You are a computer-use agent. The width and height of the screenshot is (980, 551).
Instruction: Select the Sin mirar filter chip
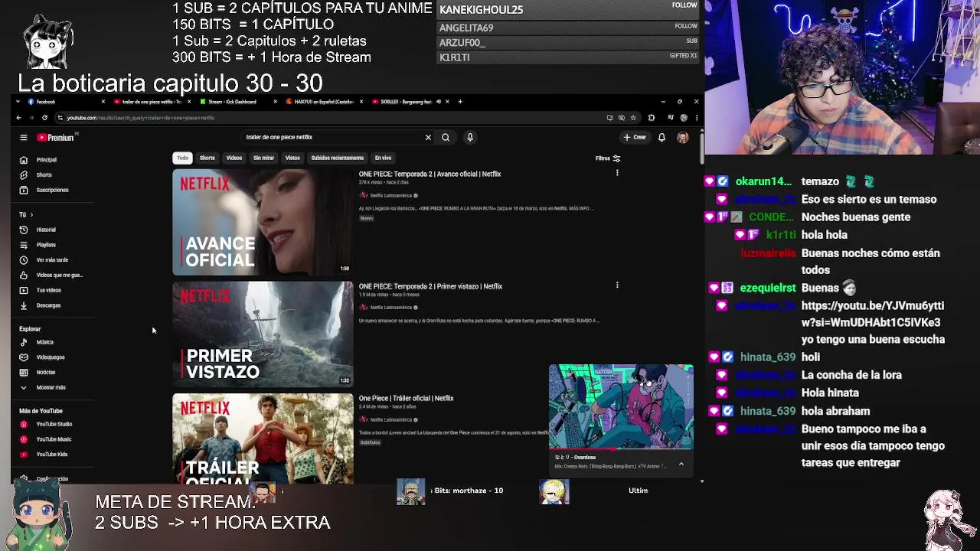[x=263, y=158]
